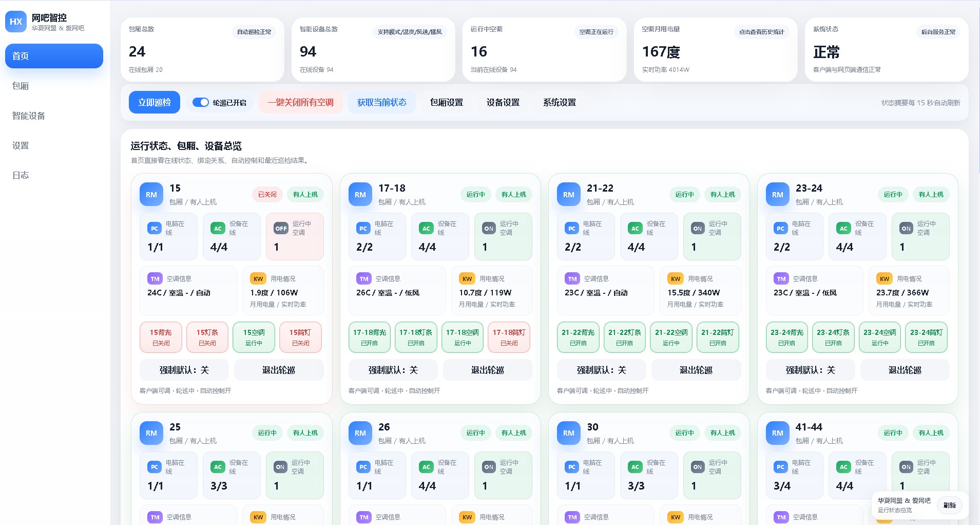Screen dimensions: 980x525
Task: Toggle the 15背光 backlight device
Action: (x=161, y=338)
